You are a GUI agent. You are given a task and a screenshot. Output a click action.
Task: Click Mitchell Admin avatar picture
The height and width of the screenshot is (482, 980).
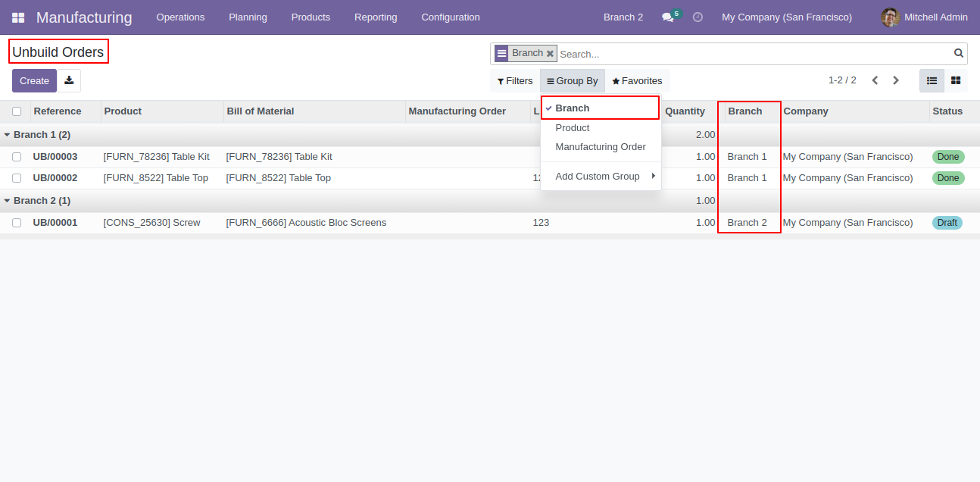[x=891, y=17]
